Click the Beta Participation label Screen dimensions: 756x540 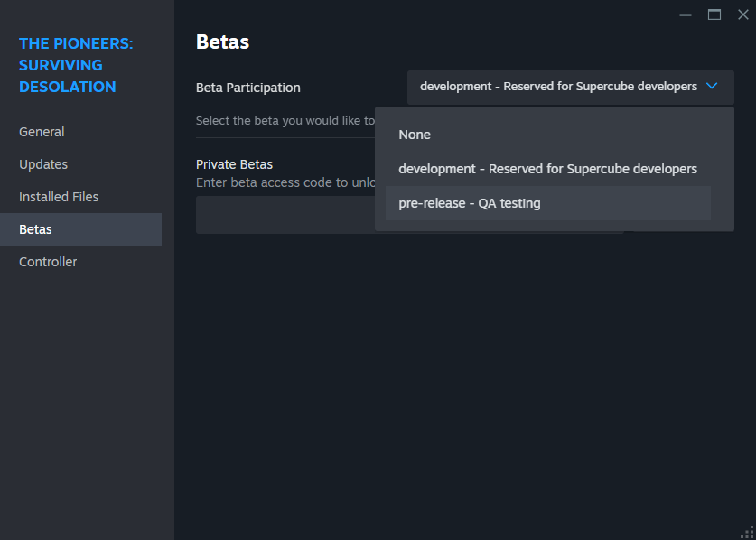(247, 88)
